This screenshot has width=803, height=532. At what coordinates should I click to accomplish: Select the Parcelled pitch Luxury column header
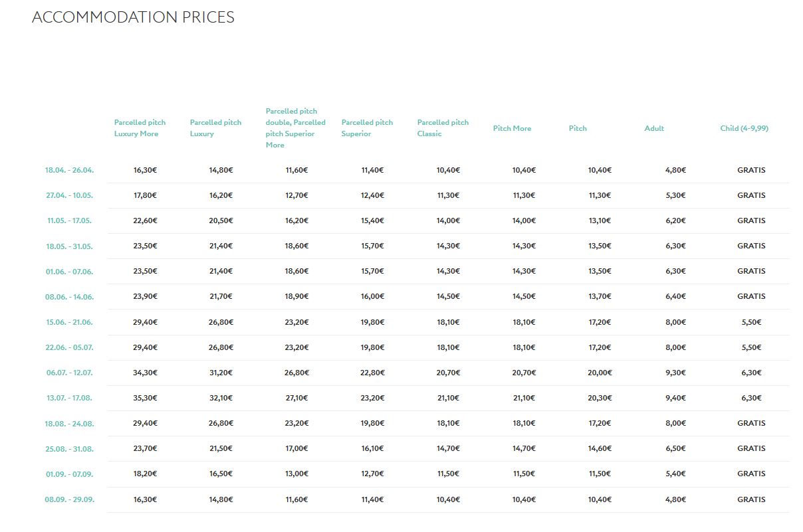(x=215, y=128)
